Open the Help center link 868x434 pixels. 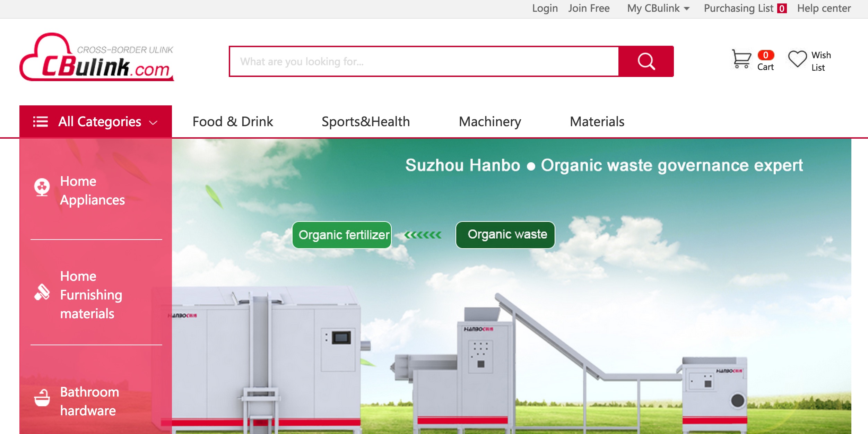pyautogui.click(x=824, y=8)
